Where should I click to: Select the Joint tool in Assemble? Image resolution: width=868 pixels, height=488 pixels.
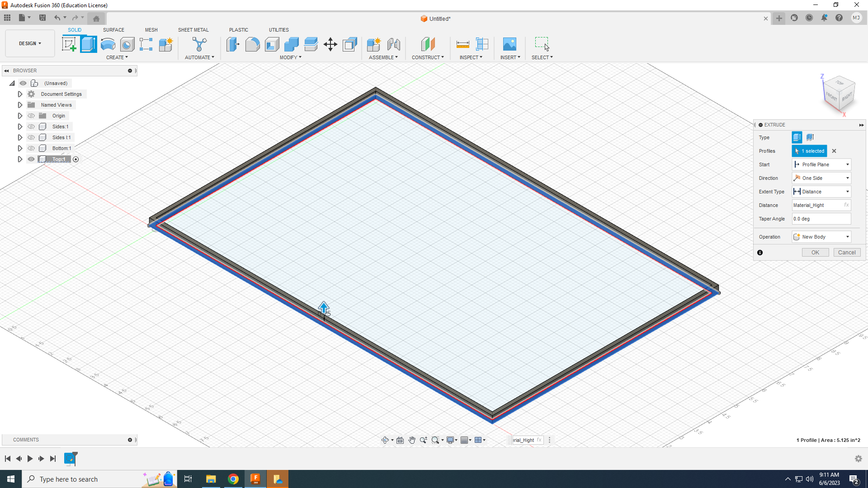click(x=394, y=43)
